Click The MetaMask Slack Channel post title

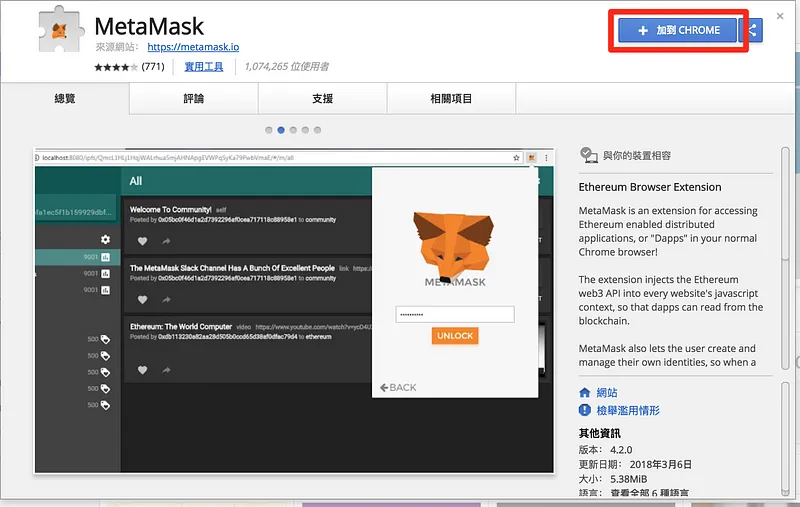click(232, 268)
